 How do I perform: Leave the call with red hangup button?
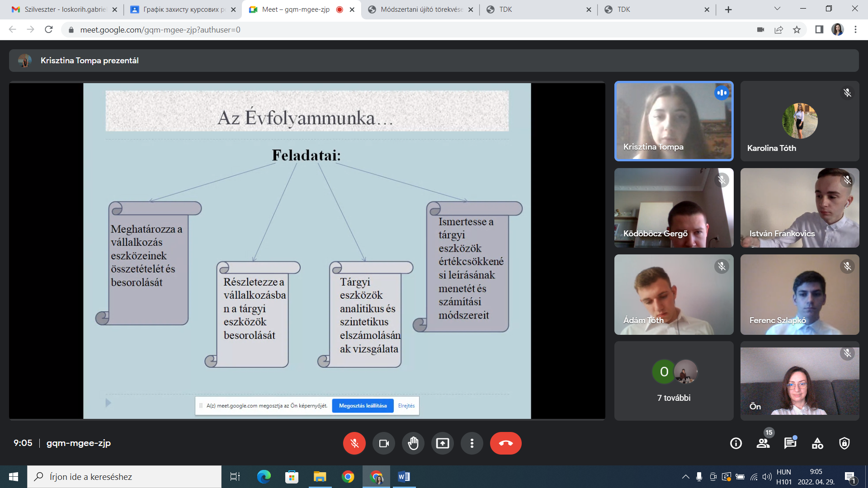click(x=505, y=443)
